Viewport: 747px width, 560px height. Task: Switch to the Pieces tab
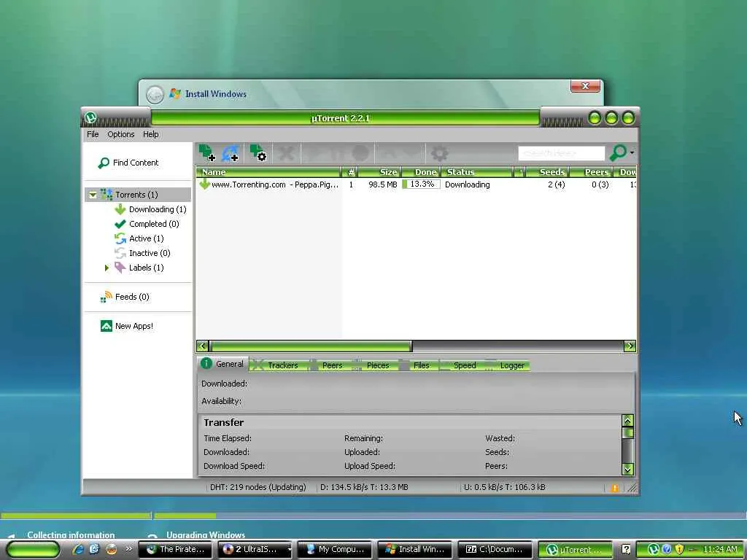click(372, 366)
